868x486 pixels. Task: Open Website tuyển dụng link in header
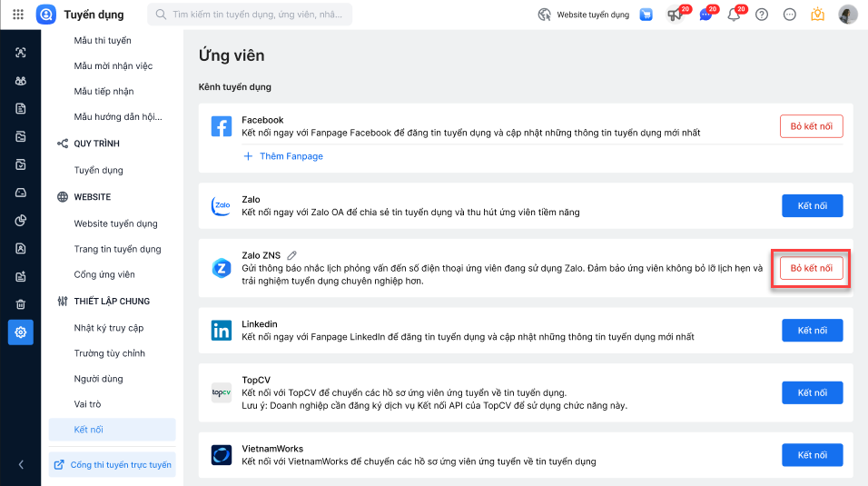[x=584, y=15]
